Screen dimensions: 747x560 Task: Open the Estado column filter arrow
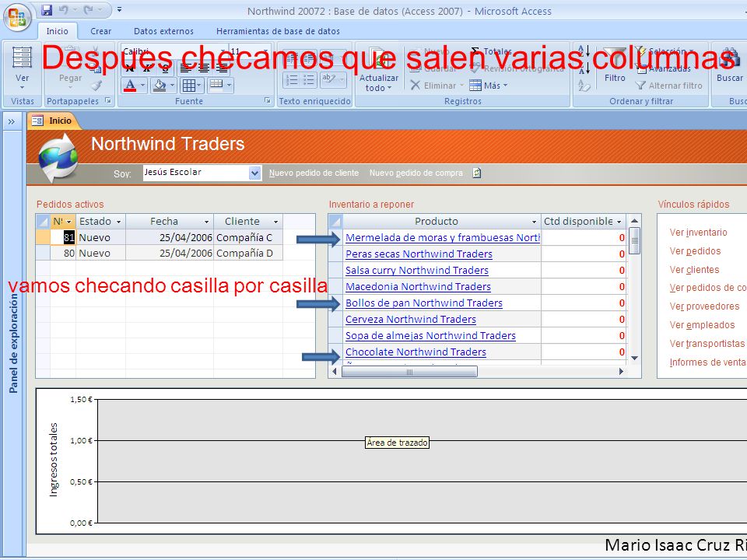pos(118,222)
